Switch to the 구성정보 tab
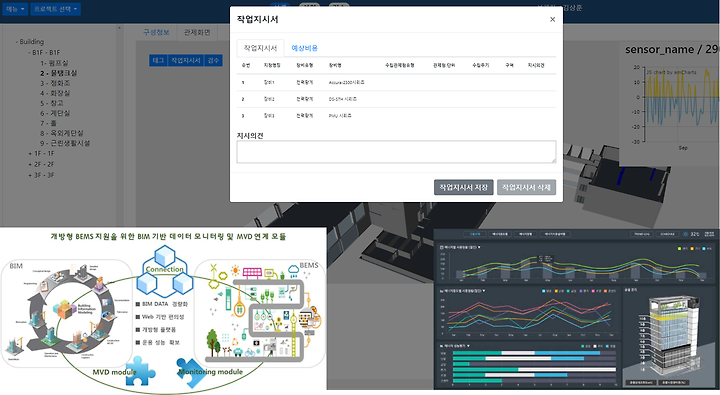Screen dimensions: 720x395 [157, 32]
